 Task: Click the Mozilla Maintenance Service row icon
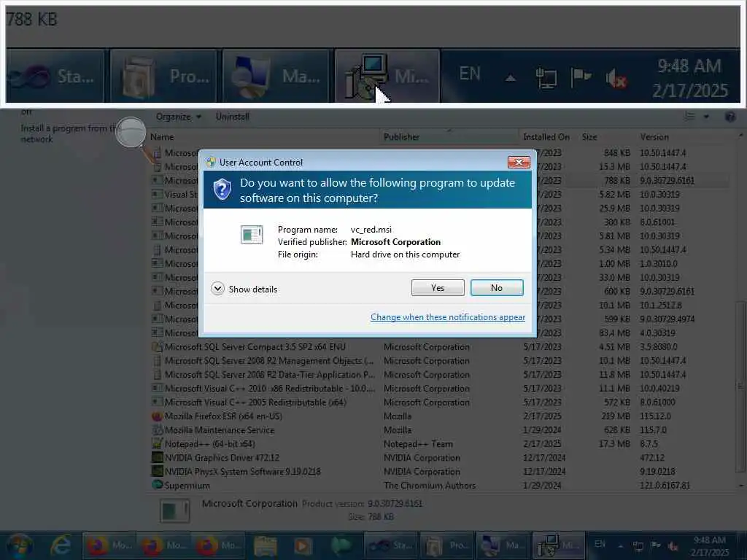tap(157, 430)
